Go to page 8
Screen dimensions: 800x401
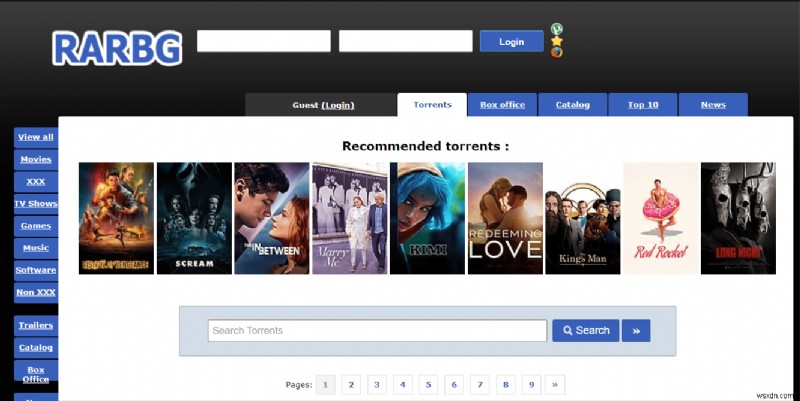[x=506, y=385]
